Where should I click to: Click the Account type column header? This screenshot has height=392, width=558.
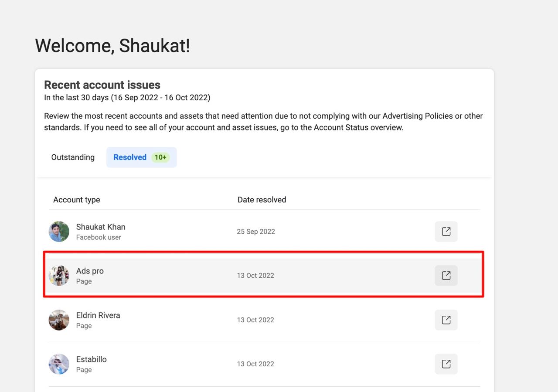tap(77, 200)
